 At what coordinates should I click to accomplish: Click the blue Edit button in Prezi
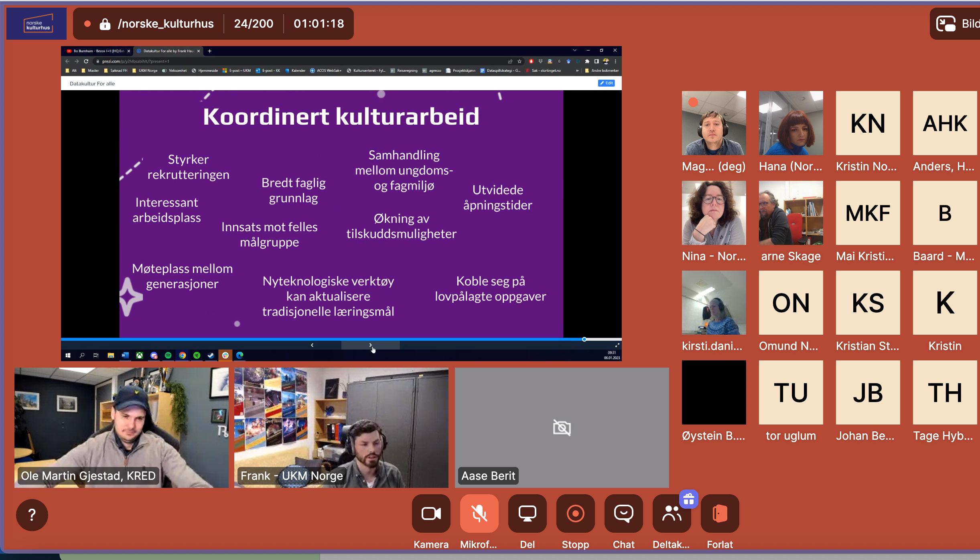pyautogui.click(x=606, y=83)
